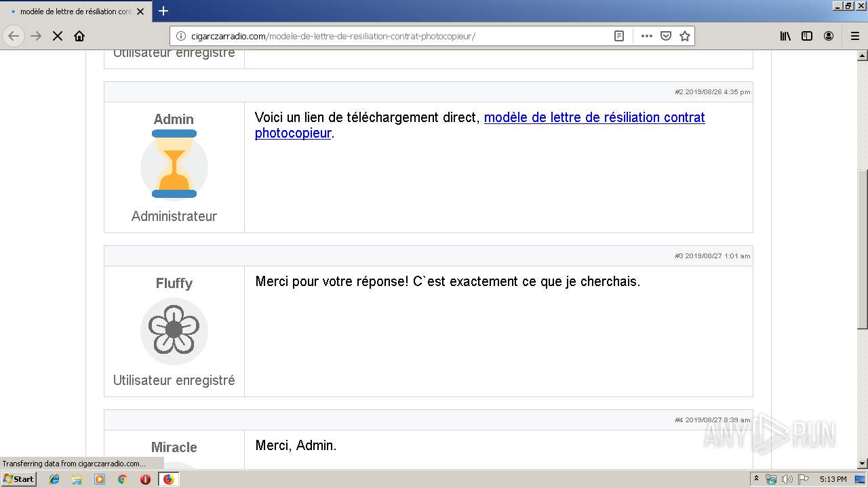The height and width of the screenshot is (488, 868).
Task: Open media player from taskbar
Action: (100, 479)
